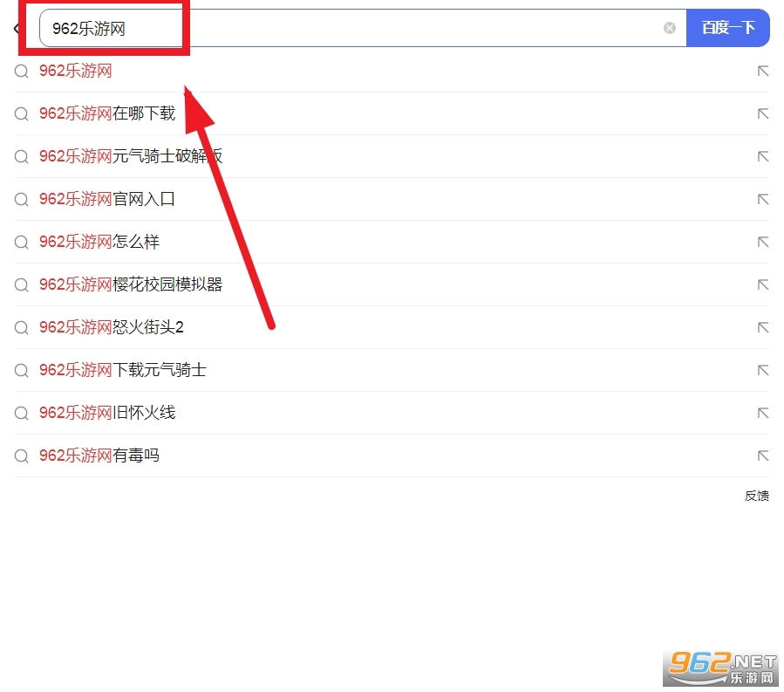Click magnifier icon beside 962乐游网下载元气骑士
This screenshot has height=692, width=784.
coord(22,371)
